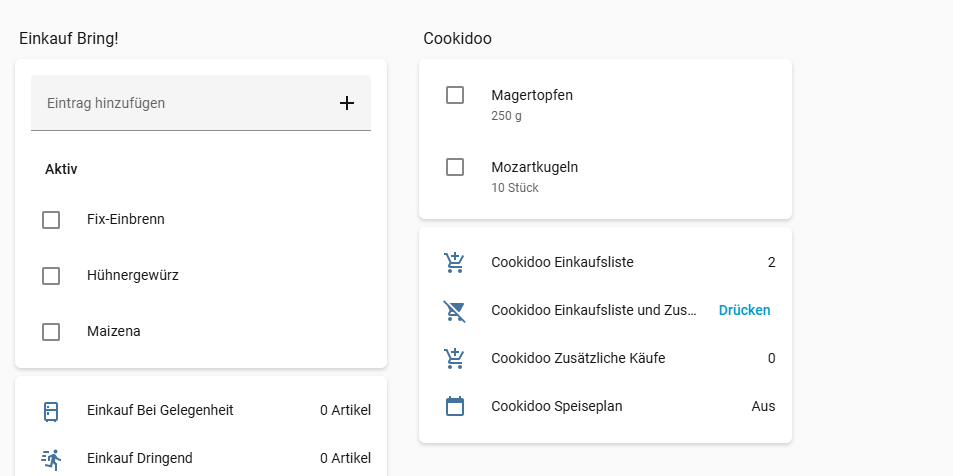Image resolution: width=953 pixels, height=476 pixels.
Task: Click the Cookidoo Zusätzliche Käufe label
Action: coord(578,359)
